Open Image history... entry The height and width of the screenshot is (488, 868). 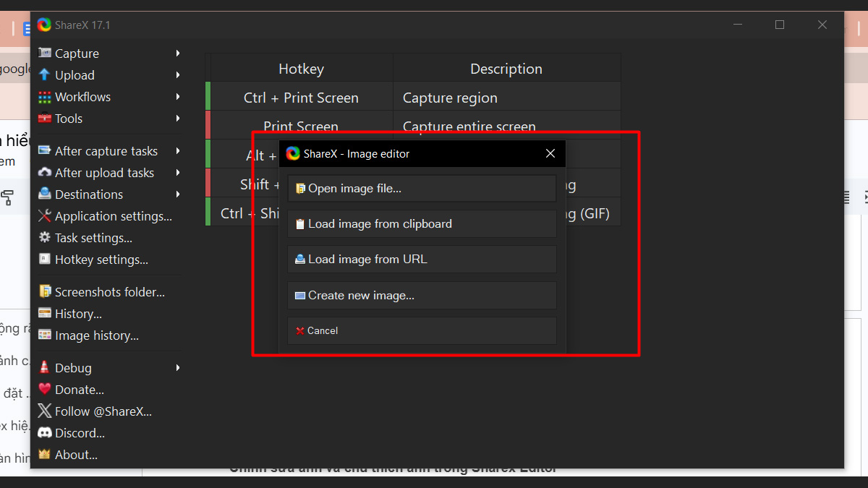click(x=109, y=335)
